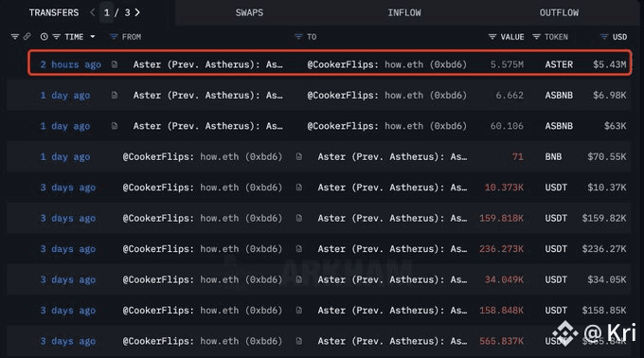Image resolution: width=644 pixels, height=358 pixels.
Task: Click the contract icon in the ASTER row
Action: (115, 64)
